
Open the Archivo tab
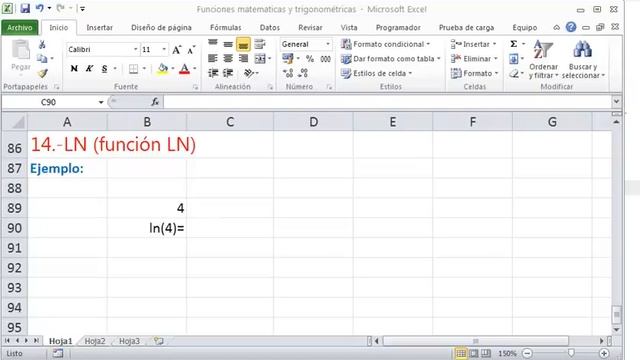(x=20, y=27)
